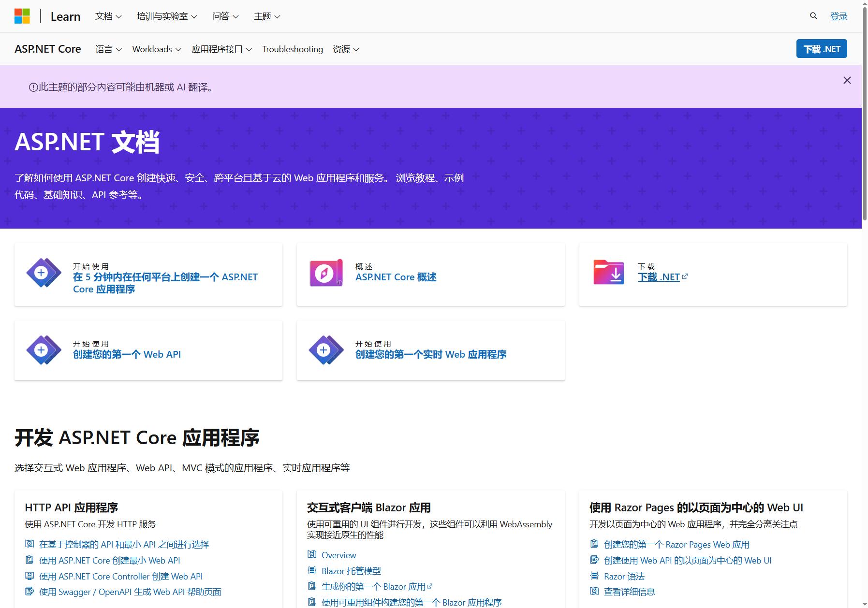Open the 应用程序接口 dropdown
The height and width of the screenshot is (608, 868).
221,49
